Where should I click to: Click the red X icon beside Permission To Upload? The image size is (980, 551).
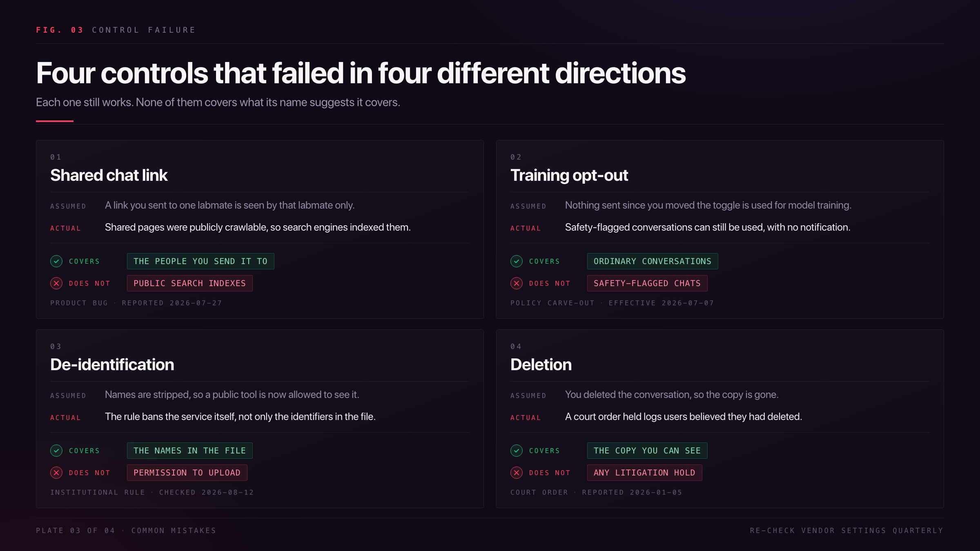[x=56, y=473]
